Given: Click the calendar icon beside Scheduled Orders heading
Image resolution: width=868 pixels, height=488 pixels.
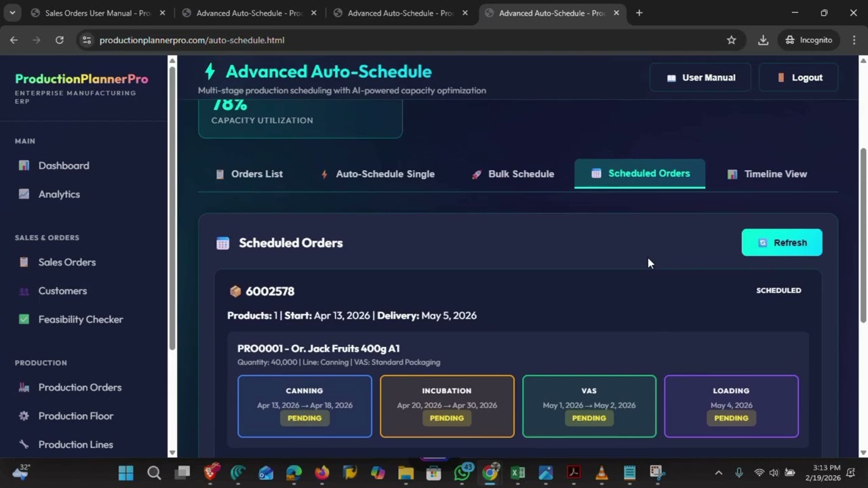Looking at the screenshot, I should click(x=222, y=243).
